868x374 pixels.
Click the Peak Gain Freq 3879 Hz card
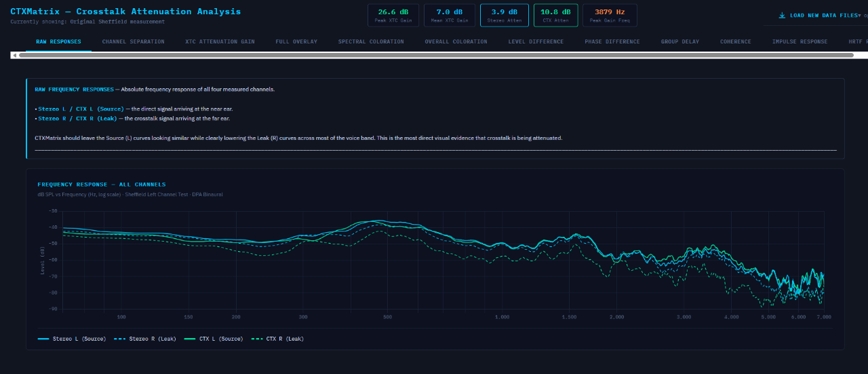click(x=610, y=15)
